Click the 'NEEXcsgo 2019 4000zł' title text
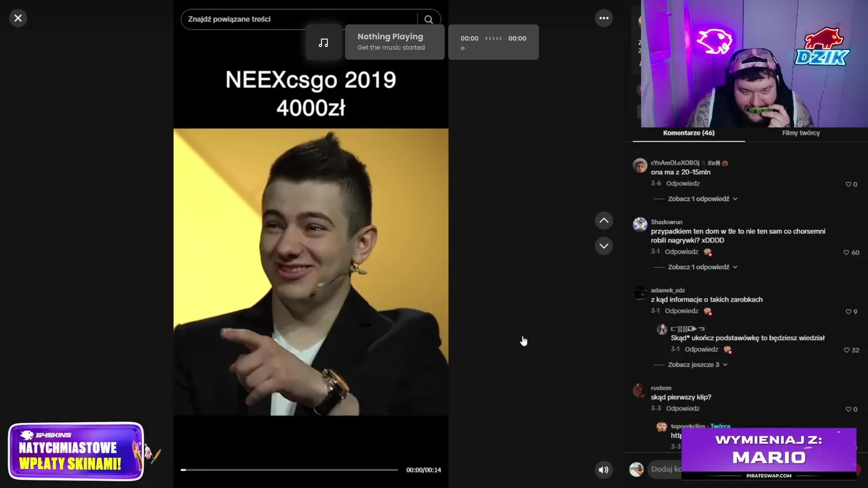Screen dimensions: 868x488 311,93
